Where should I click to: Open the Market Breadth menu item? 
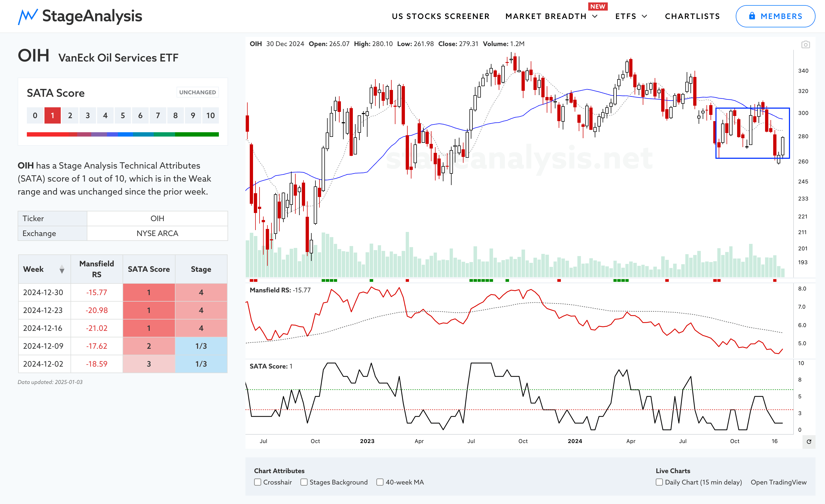546,16
